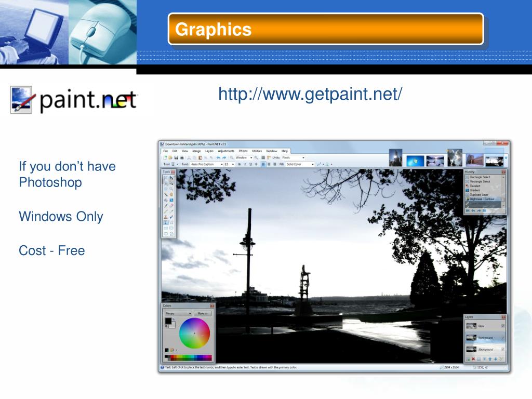This screenshot has width=532, height=399.
Task: Open the Image menu
Action: point(196,151)
